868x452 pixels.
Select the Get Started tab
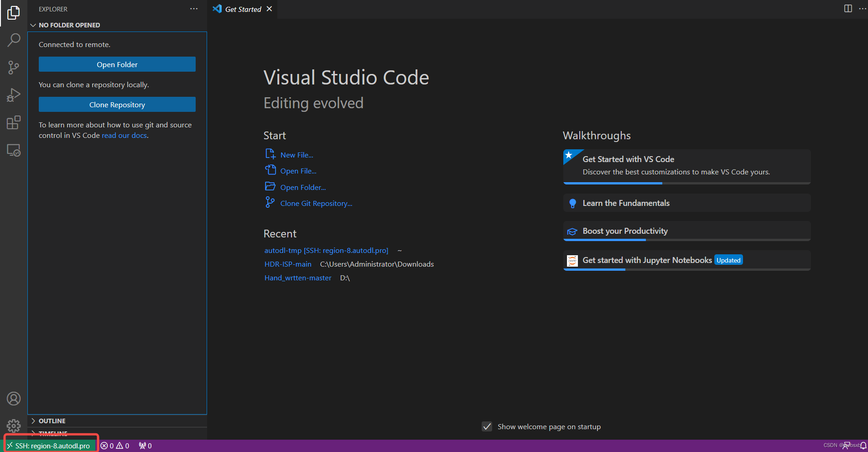click(x=243, y=9)
